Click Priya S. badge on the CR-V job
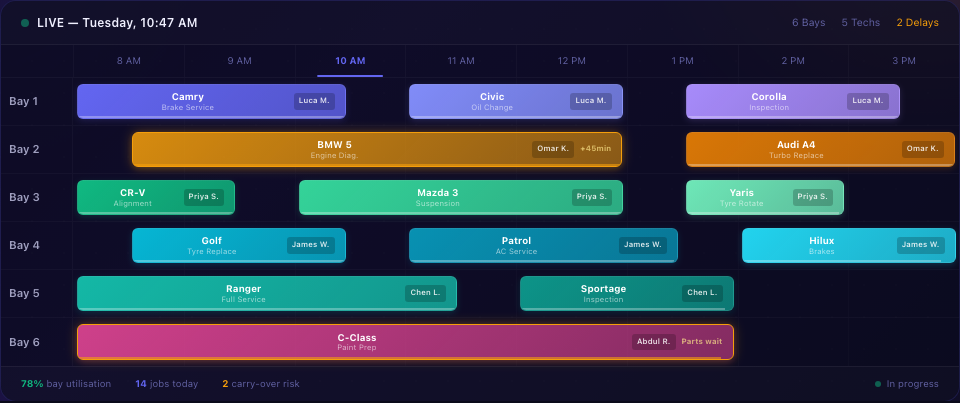This screenshot has height=403, width=960. click(204, 197)
